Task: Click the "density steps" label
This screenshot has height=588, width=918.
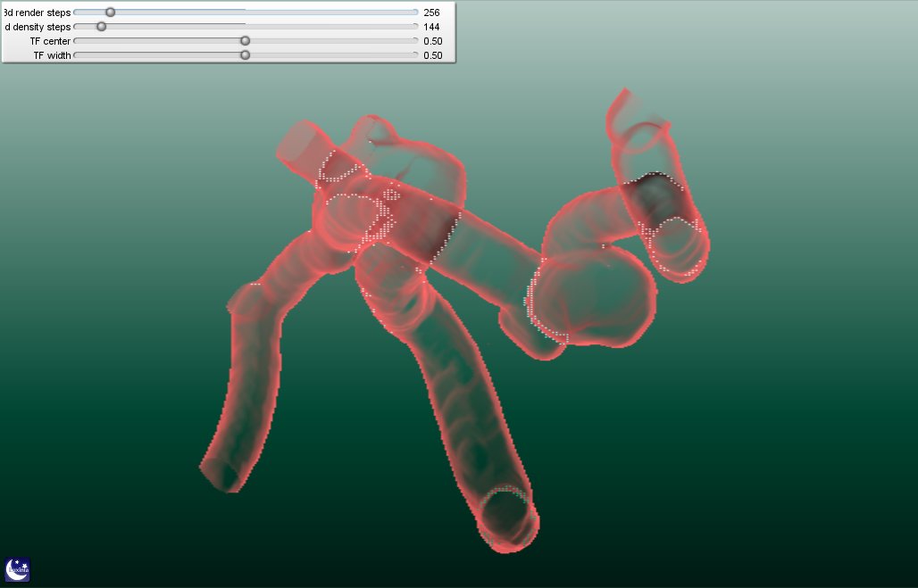Action: [x=38, y=27]
